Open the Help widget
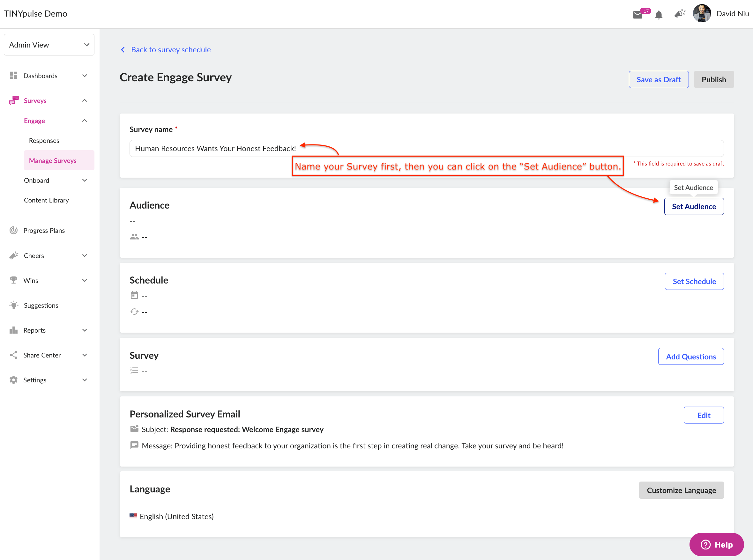The width and height of the screenshot is (753, 560). point(716,544)
